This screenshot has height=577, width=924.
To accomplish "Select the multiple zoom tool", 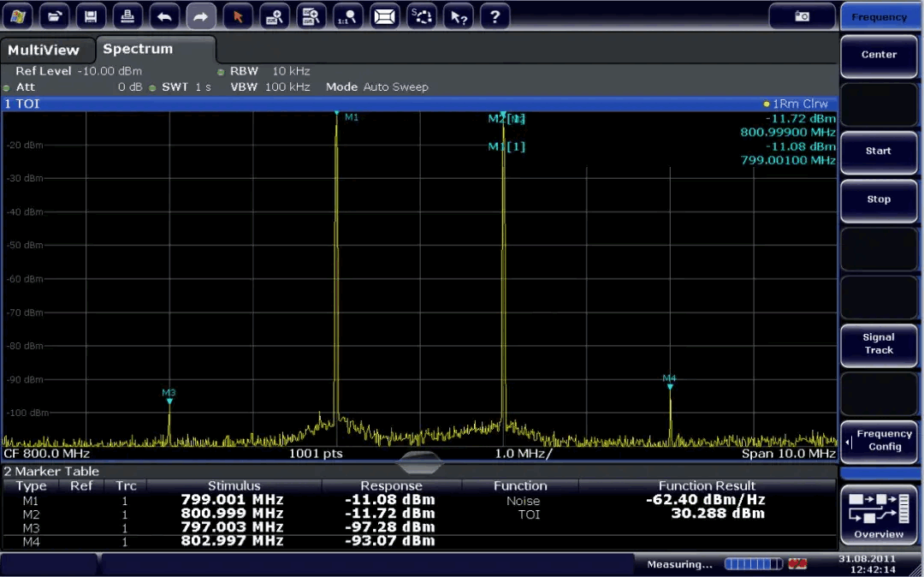I will tap(311, 16).
